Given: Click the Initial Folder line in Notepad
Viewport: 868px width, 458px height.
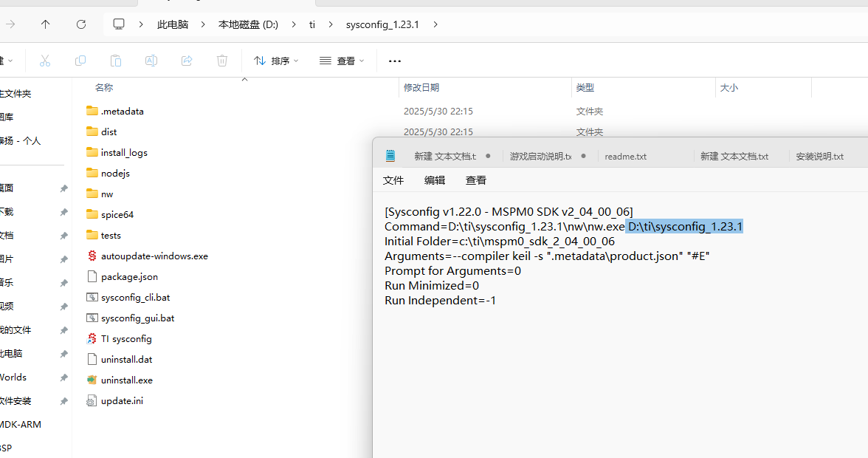Looking at the screenshot, I should click(500, 242).
